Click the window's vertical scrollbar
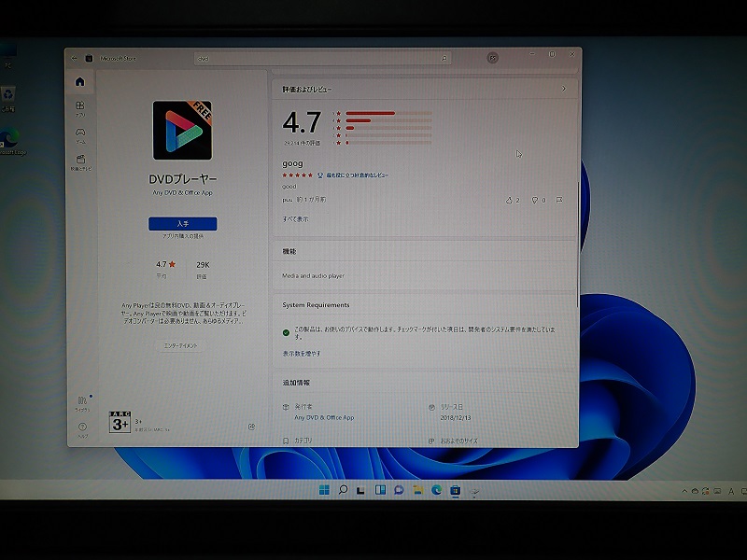This screenshot has height=560, width=747. coord(579,243)
